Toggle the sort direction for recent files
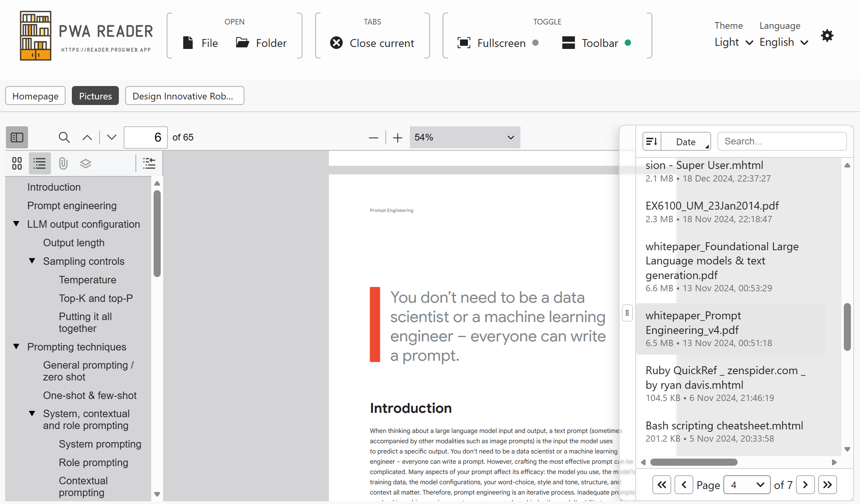The width and height of the screenshot is (860, 504). tap(651, 141)
